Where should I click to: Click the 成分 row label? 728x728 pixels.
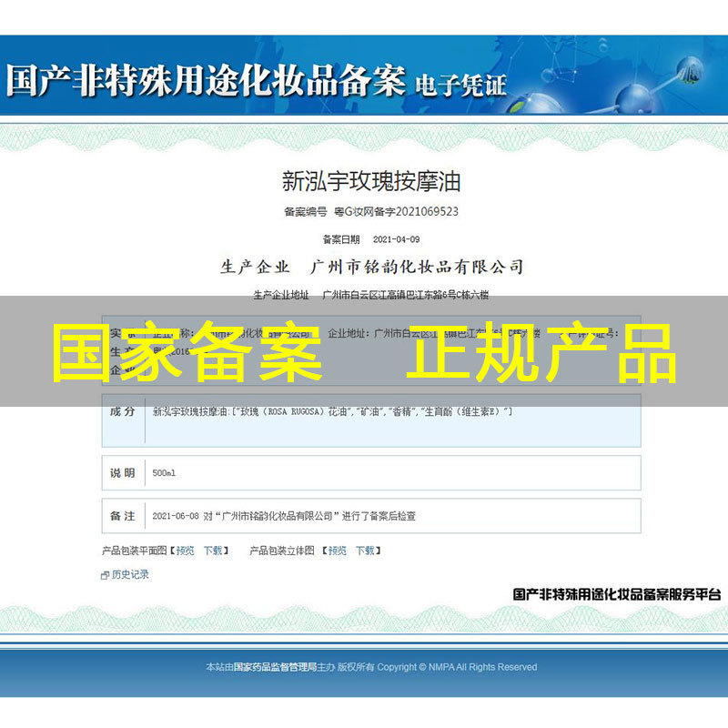click(x=123, y=411)
